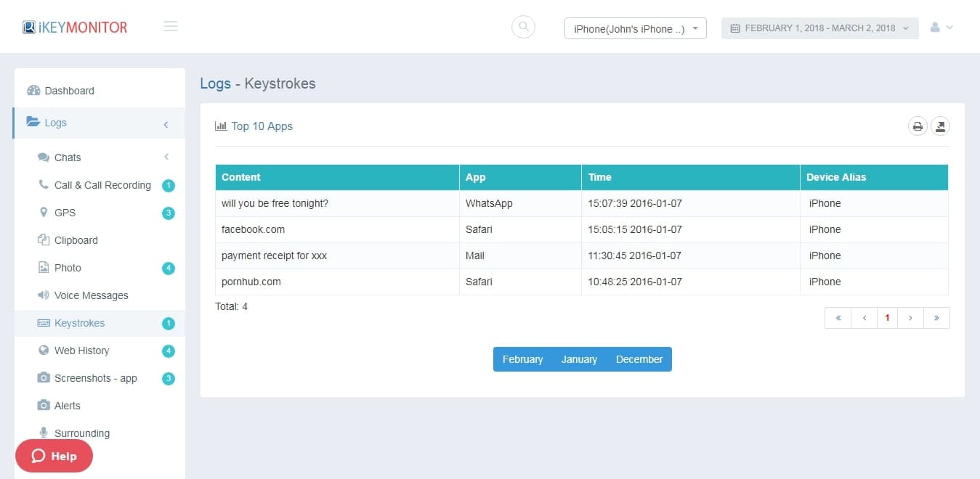
Task: Click the Photo image icon
Action: pyautogui.click(x=43, y=267)
